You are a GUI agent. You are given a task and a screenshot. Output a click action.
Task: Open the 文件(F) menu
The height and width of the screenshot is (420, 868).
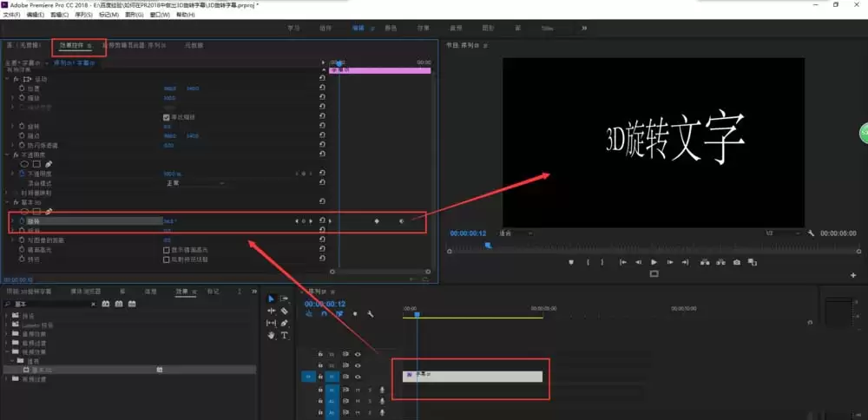point(12,15)
